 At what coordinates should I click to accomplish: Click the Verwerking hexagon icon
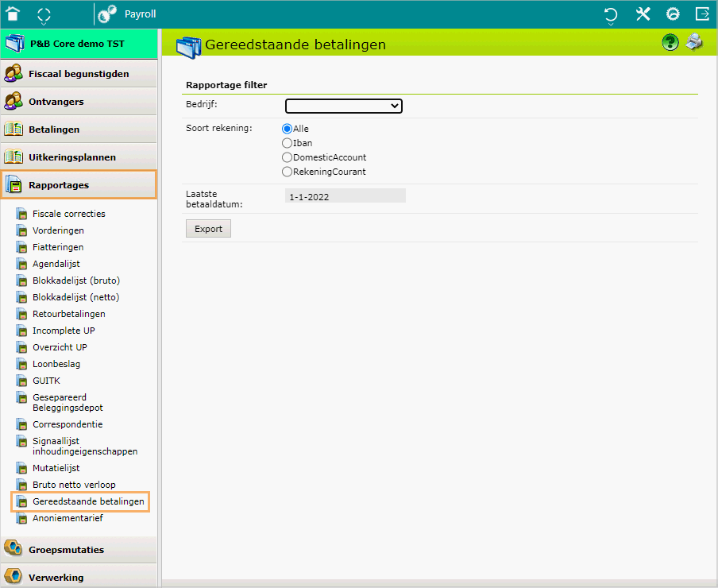coord(13,576)
